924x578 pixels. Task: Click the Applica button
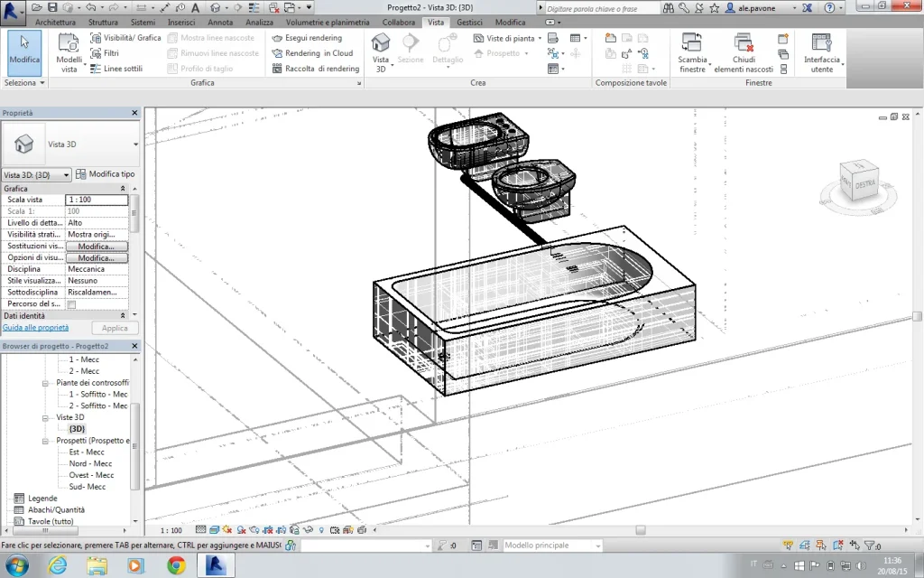(115, 328)
